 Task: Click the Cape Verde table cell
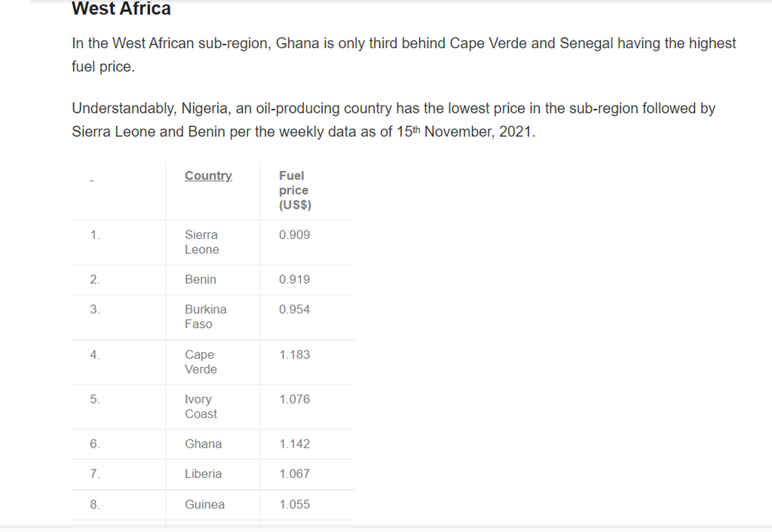(x=201, y=362)
